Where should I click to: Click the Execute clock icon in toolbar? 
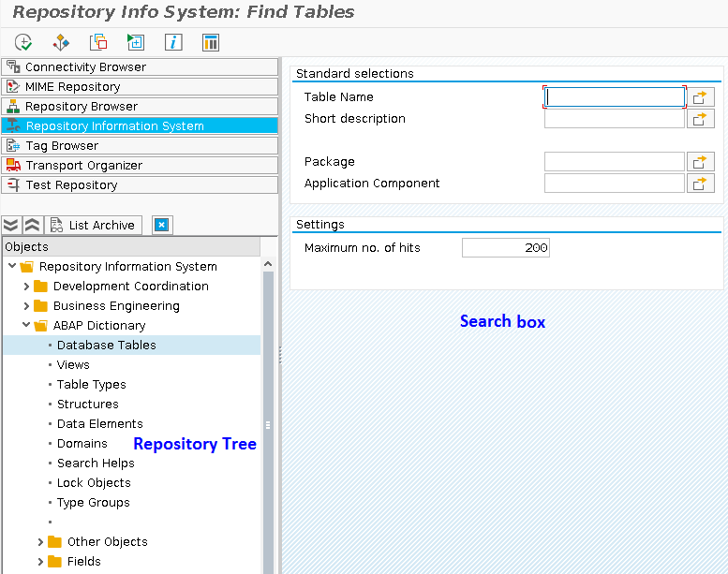[x=23, y=43]
